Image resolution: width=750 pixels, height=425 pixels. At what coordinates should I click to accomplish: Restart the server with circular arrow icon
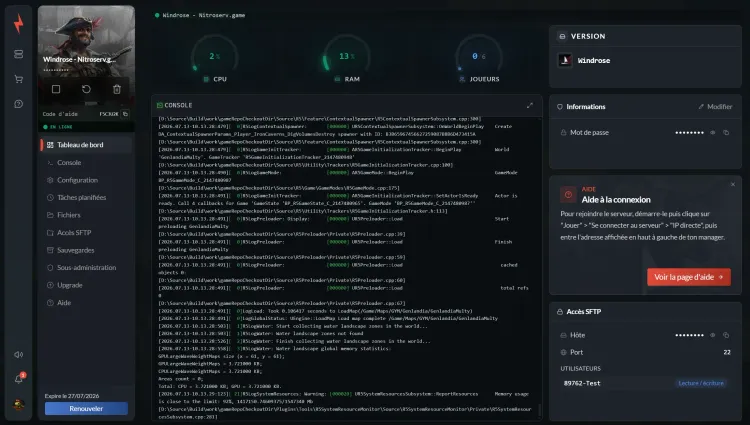click(x=86, y=89)
